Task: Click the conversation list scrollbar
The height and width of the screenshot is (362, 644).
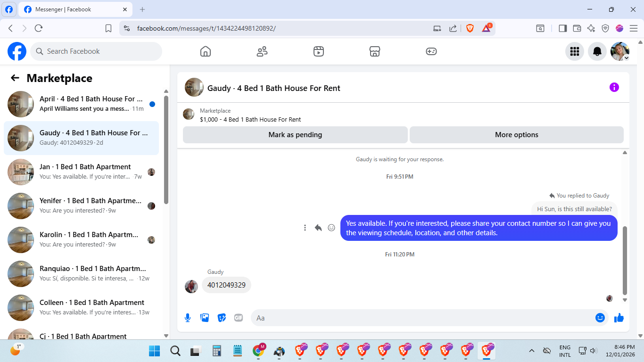Action: pyautogui.click(x=166, y=150)
